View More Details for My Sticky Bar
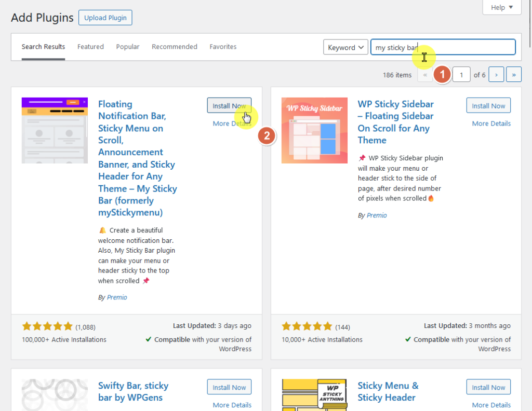This screenshot has width=532, height=411. 232,124
